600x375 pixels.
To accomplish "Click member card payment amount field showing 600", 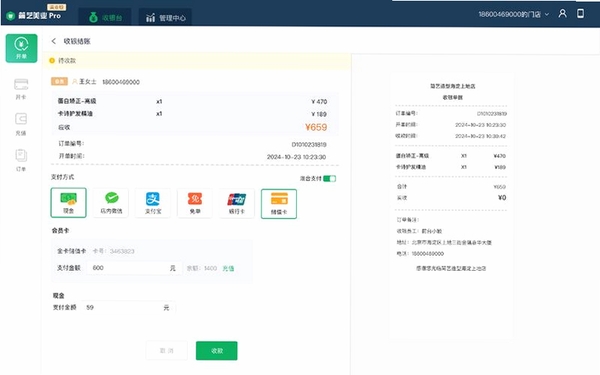I will pos(134,268).
